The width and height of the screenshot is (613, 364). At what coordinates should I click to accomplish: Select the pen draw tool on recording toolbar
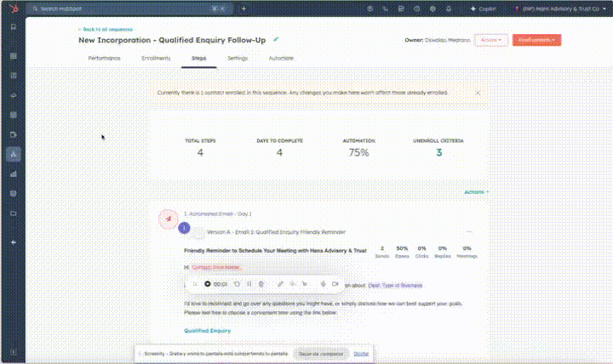point(280,284)
